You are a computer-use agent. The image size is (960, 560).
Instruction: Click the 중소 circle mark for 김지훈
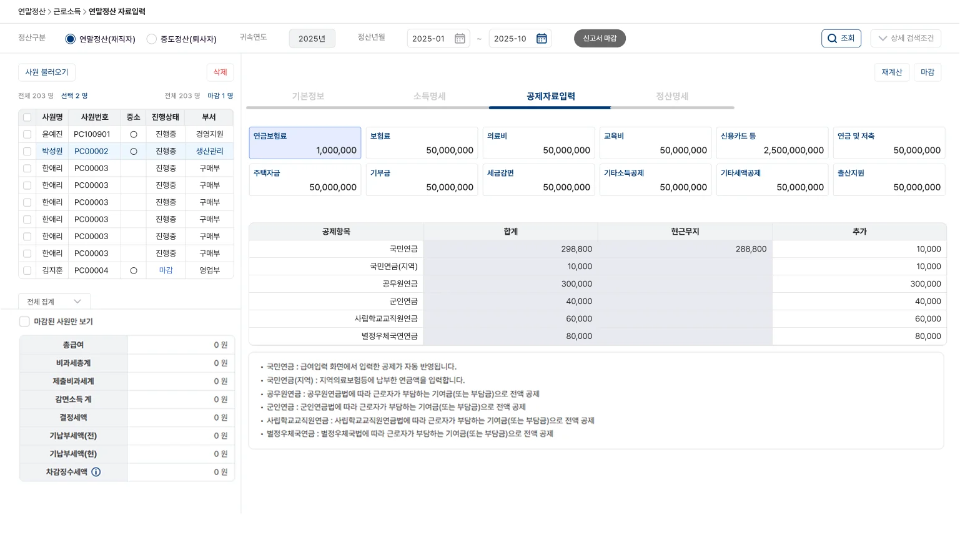point(134,270)
